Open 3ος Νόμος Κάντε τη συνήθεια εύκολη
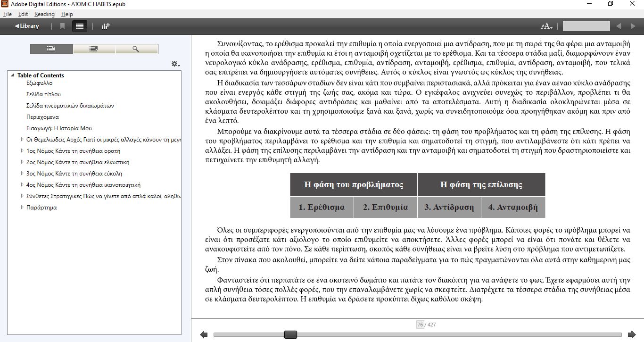 [x=74, y=174]
